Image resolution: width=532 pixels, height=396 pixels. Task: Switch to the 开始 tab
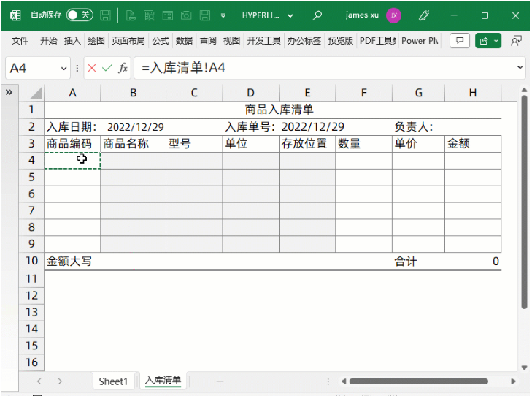pyautogui.click(x=48, y=41)
